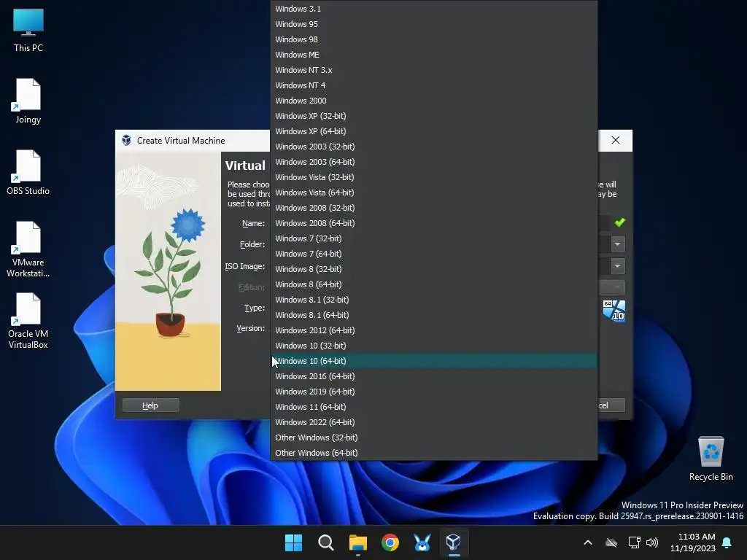Choose Windows 8 (32-bit)
The image size is (747, 560).
click(434, 269)
